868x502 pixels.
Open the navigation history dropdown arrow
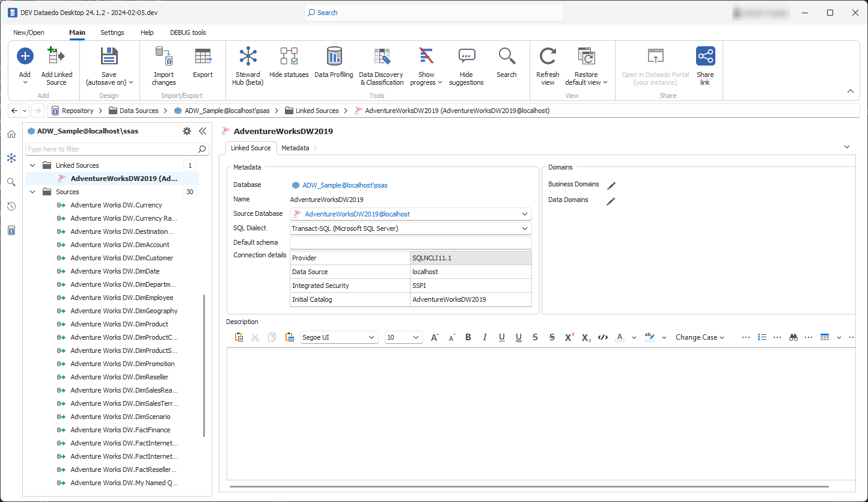[x=25, y=111]
